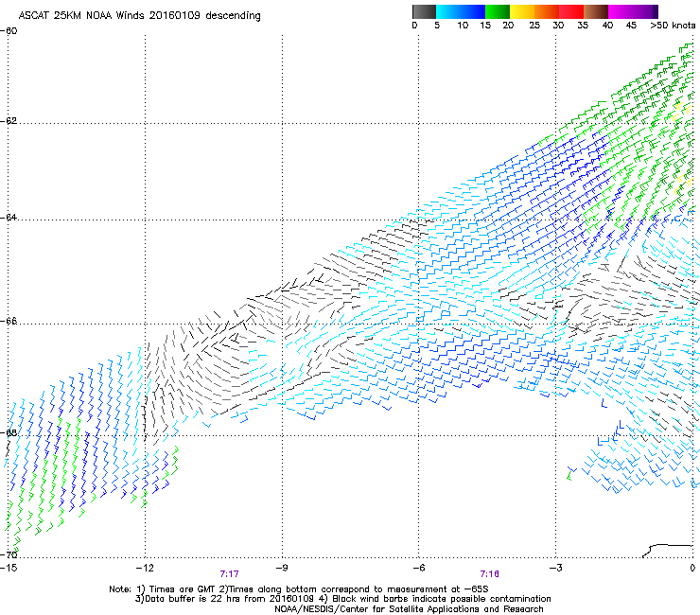The image size is (700, 615).
Task: Click the '-12' longitude axis label
Action: point(145,568)
